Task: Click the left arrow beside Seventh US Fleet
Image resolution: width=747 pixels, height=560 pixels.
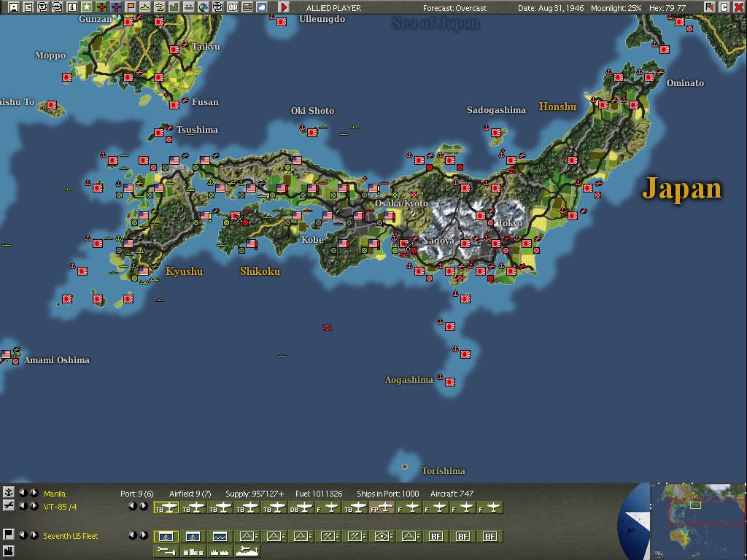Action: [23, 534]
